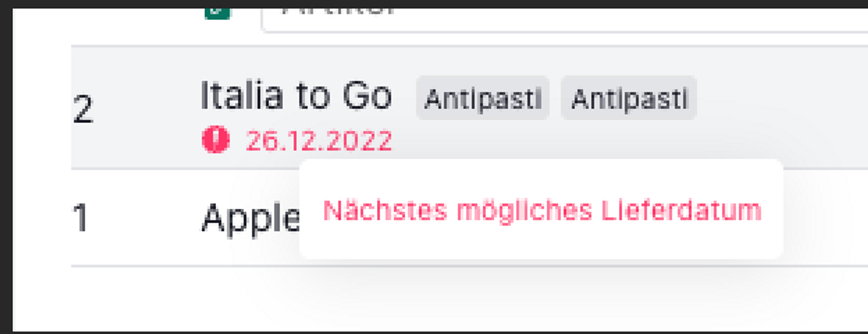Screen dimensions: 868x334
Task: Open the Italia to Go item name
Action: pyautogui.click(x=296, y=96)
